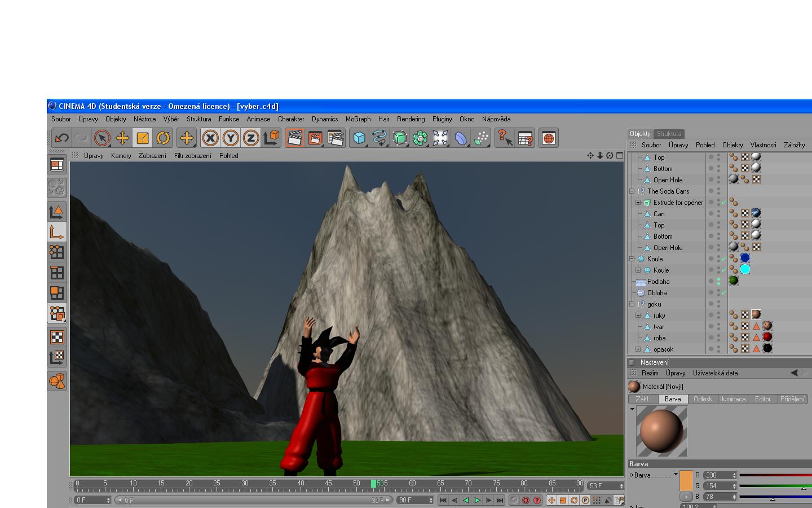The image size is (812, 508).
Task: Open the Rendering menu
Action: [x=411, y=119]
